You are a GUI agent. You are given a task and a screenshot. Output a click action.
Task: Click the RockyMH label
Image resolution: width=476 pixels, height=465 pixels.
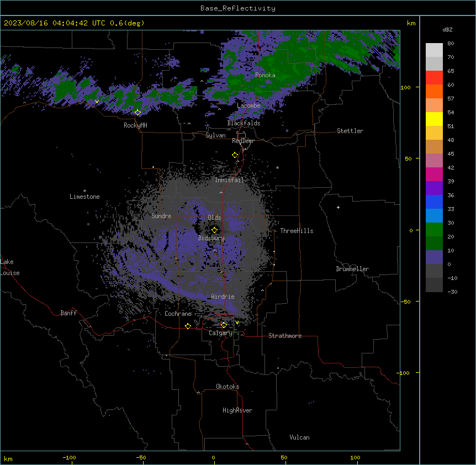pyautogui.click(x=135, y=125)
